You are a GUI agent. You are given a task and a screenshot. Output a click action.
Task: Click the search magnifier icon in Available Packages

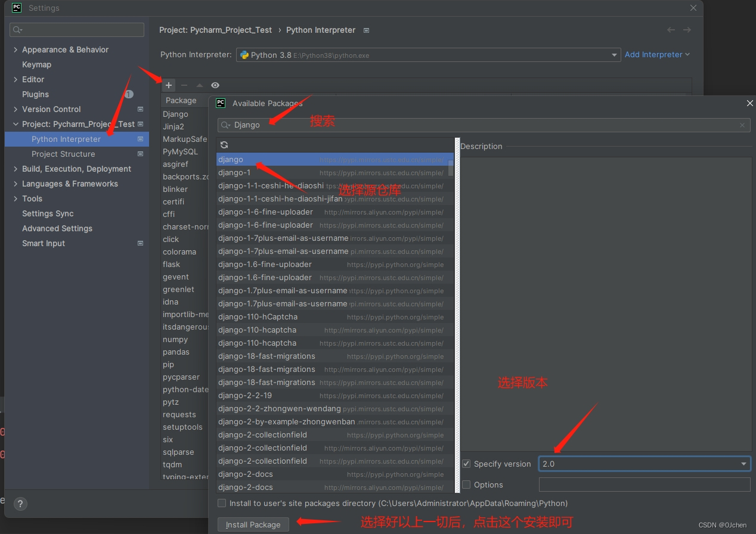[x=225, y=125]
